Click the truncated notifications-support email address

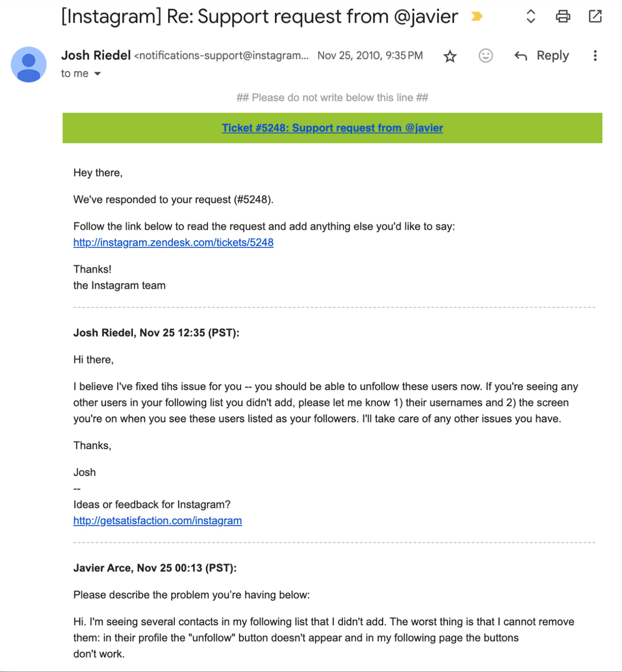[x=221, y=56]
